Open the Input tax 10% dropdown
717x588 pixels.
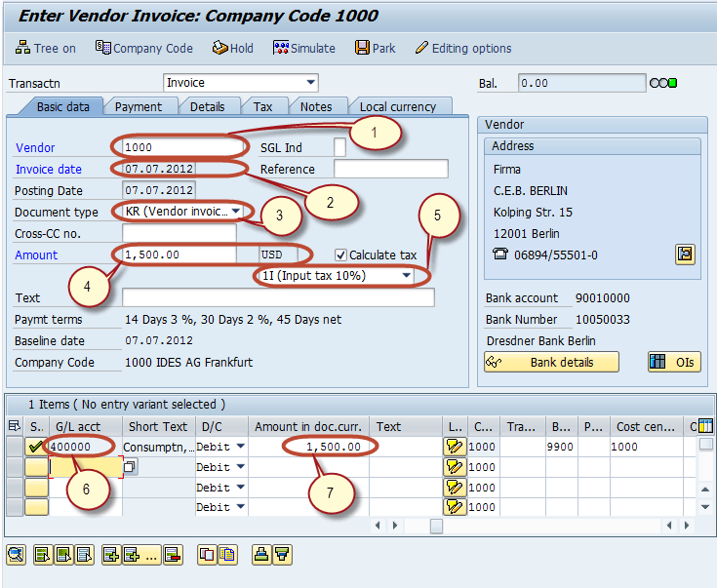click(406, 276)
